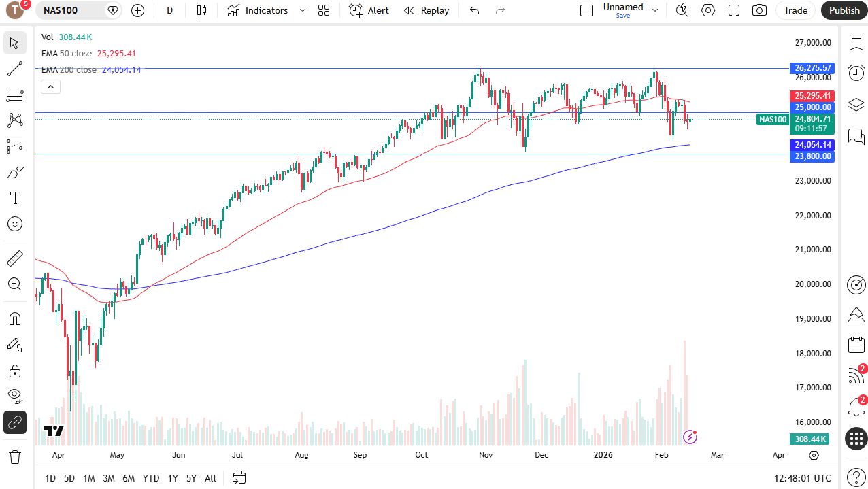Open chart settings hexagon icon

point(708,10)
